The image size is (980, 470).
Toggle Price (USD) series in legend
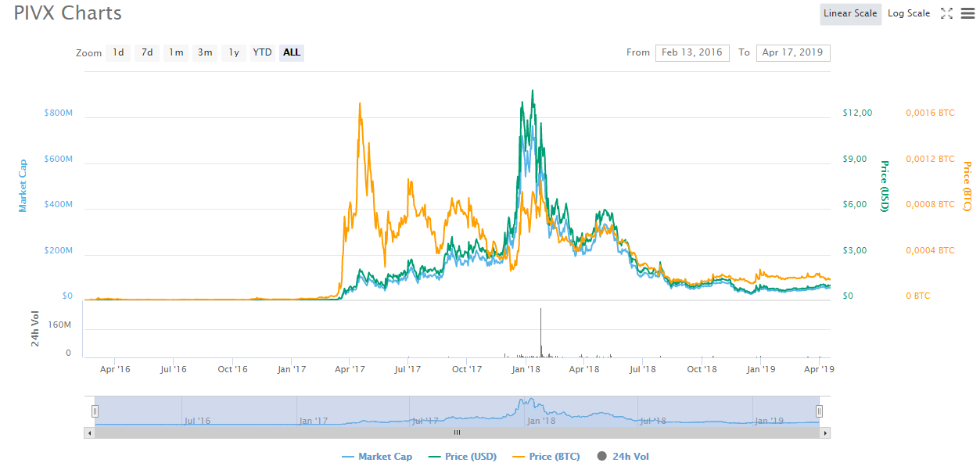[x=463, y=457]
